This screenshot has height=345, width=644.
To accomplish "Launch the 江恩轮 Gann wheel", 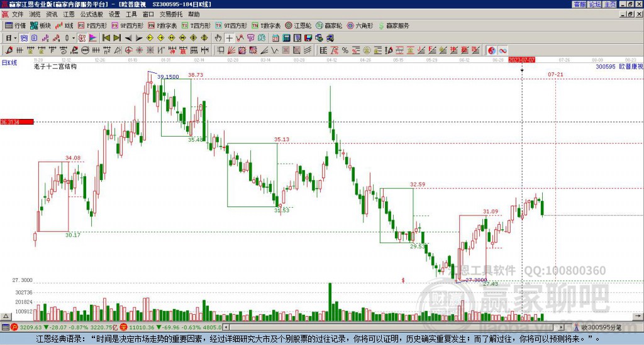I will point(298,25).
